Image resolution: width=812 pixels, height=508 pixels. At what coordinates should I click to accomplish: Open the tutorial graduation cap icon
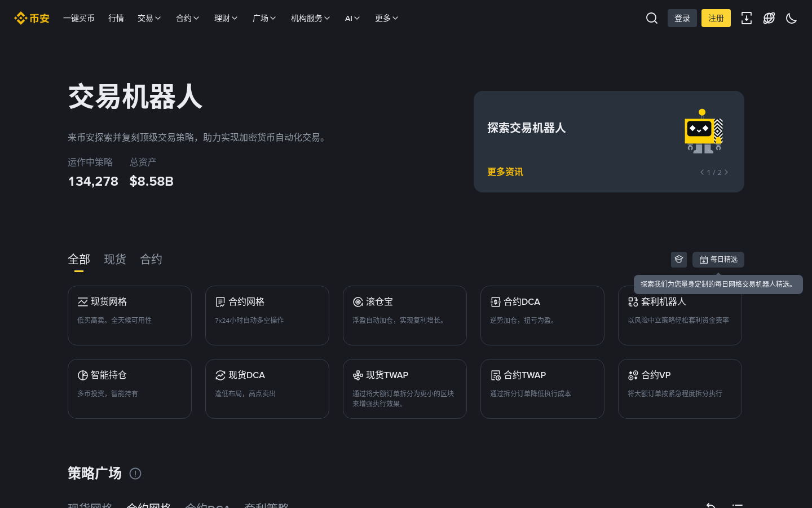[679, 260]
